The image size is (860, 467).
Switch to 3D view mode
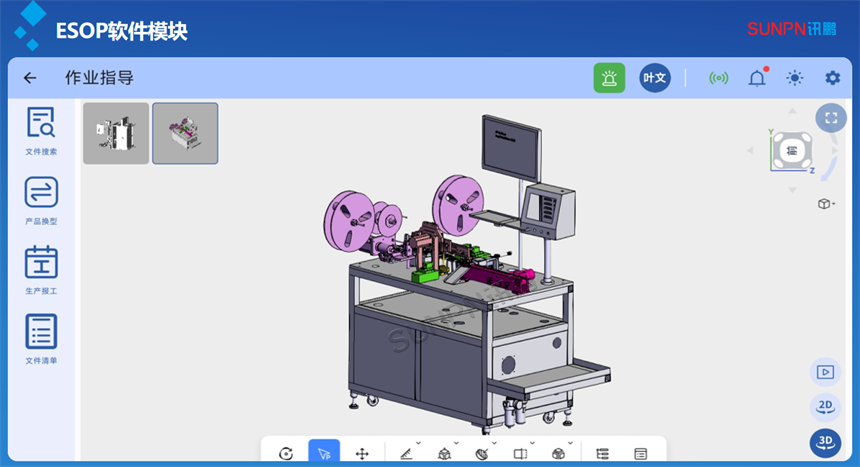pyautogui.click(x=825, y=441)
